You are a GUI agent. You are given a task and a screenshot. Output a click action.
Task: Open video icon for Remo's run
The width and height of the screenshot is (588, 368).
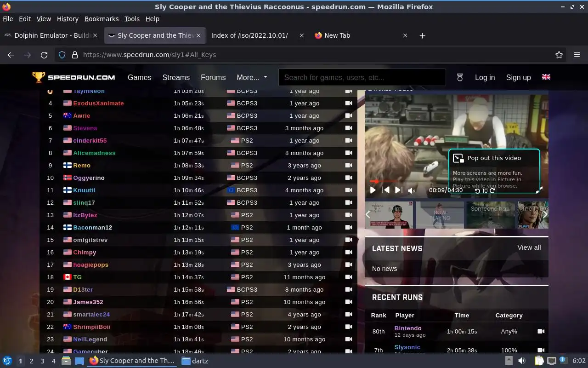pyautogui.click(x=349, y=165)
